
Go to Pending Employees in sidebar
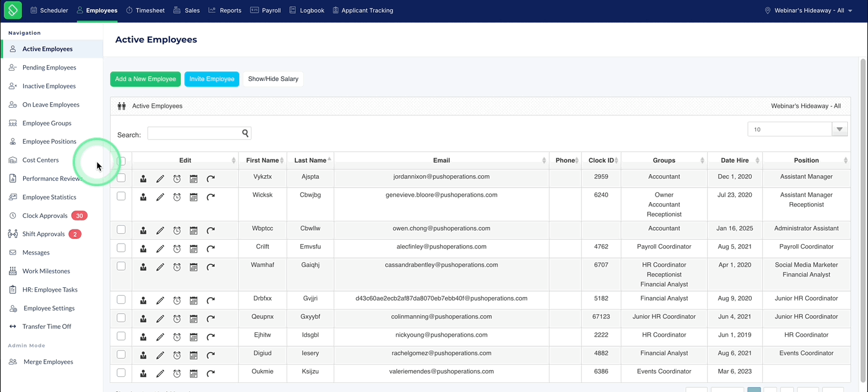[49, 68]
